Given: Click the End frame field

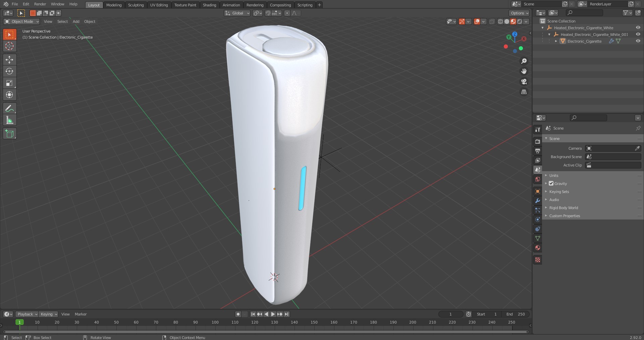Looking at the screenshot, I should click(516, 314).
